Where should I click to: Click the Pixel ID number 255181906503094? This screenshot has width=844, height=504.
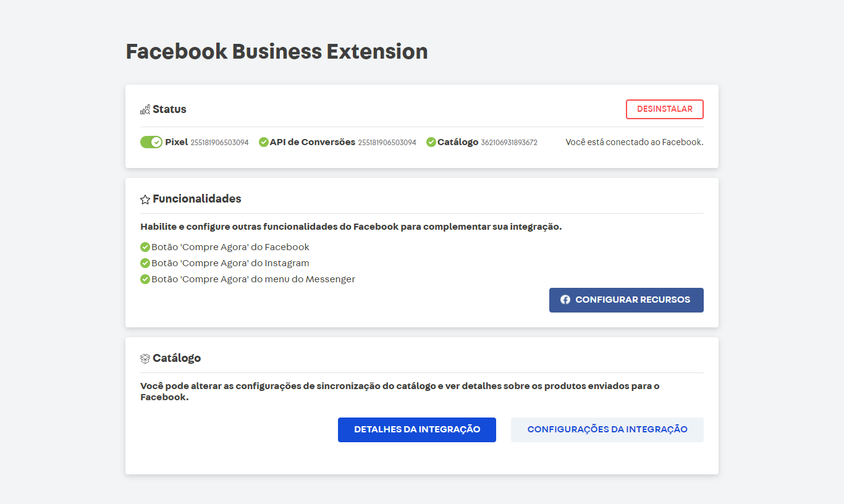[x=219, y=143]
